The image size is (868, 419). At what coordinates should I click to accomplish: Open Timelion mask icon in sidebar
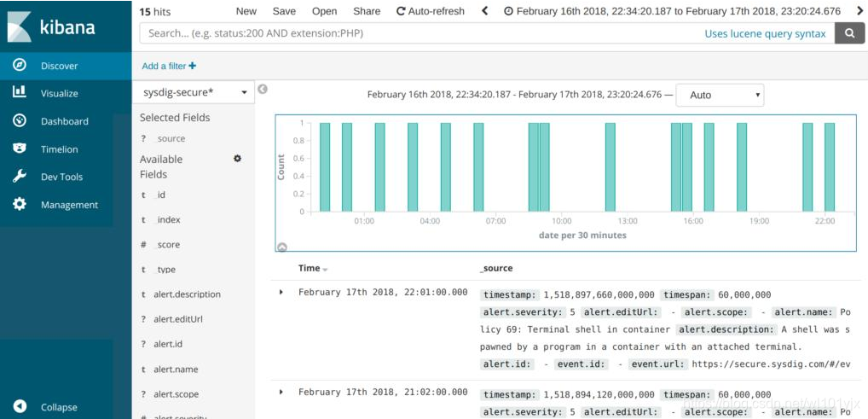(x=20, y=148)
